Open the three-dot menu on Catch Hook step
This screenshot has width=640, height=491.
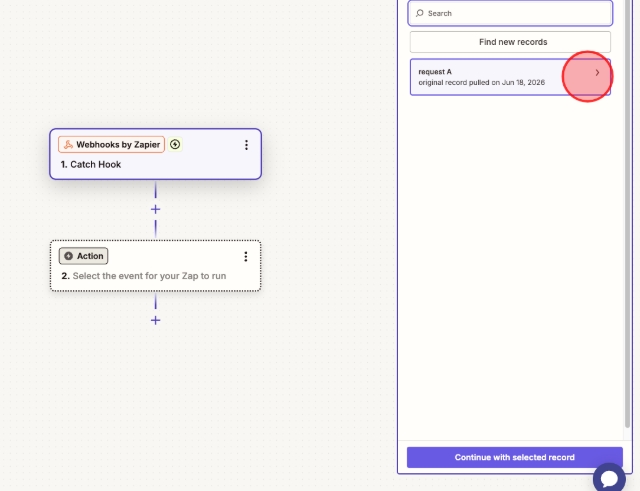click(246, 145)
